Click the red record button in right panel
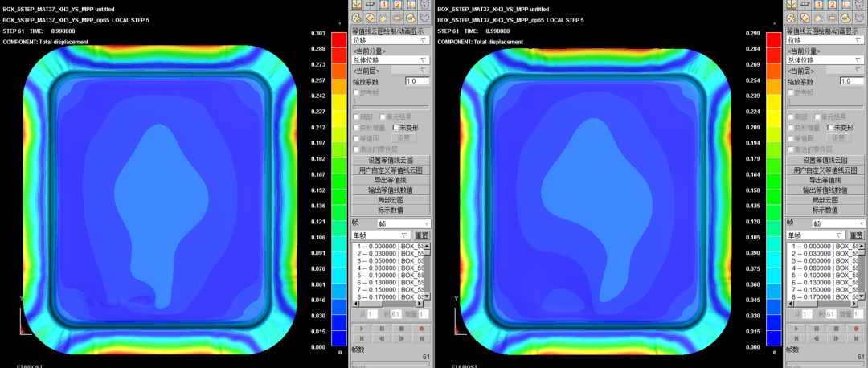The height and width of the screenshot is (368, 868). pyautogui.click(x=855, y=328)
